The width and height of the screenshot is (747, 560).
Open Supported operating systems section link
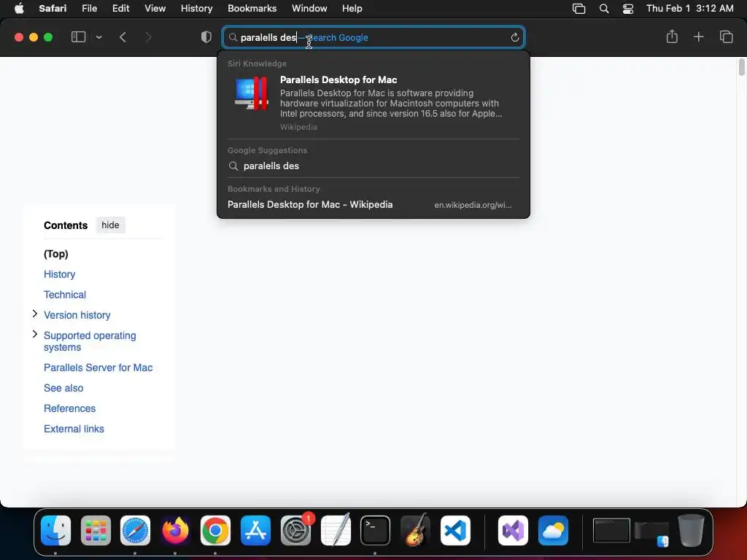click(90, 341)
